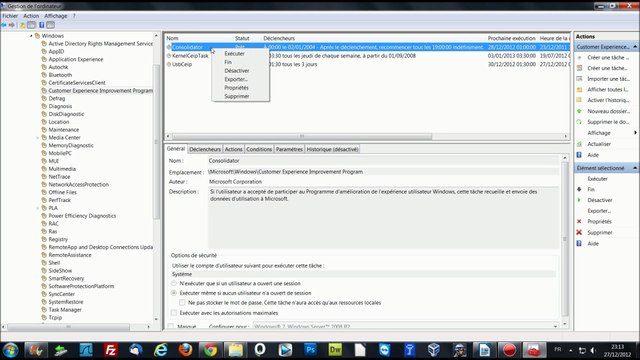Open FileZilla from the taskbar
640x360 pixels.
[x=111, y=350]
